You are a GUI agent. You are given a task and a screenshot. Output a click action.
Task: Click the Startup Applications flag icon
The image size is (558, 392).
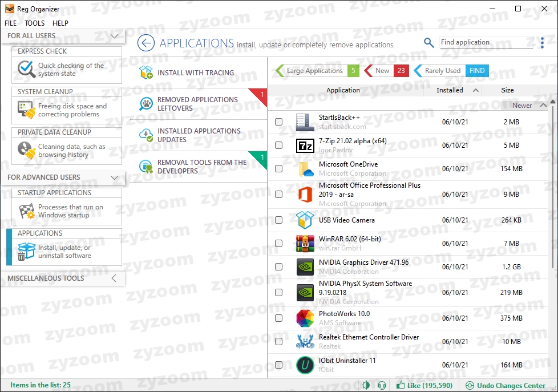pyautogui.click(x=26, y=211)
